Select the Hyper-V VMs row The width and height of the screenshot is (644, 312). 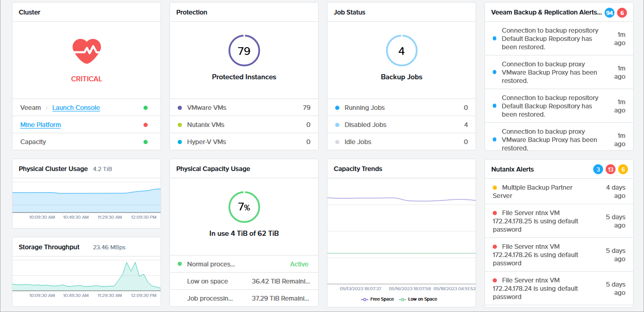click(x=244, y=142)
